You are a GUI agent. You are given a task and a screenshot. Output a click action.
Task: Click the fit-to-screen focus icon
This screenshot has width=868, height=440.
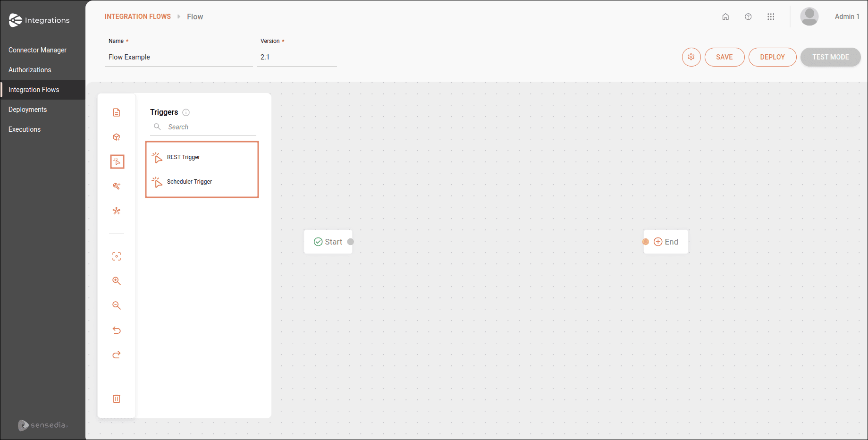pyautogui.click(x=117, y=256)
